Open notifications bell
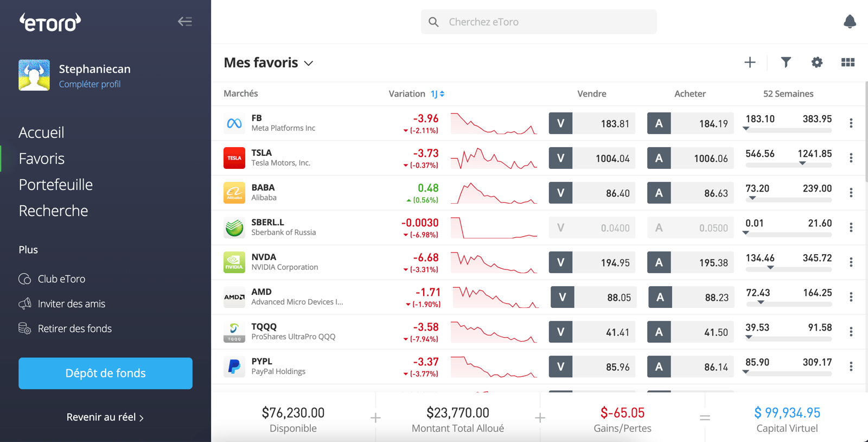The image size is (868, 442). 850,22
